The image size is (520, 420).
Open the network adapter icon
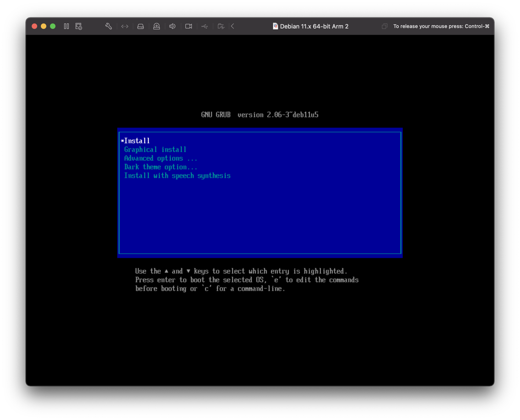[125, 26]
